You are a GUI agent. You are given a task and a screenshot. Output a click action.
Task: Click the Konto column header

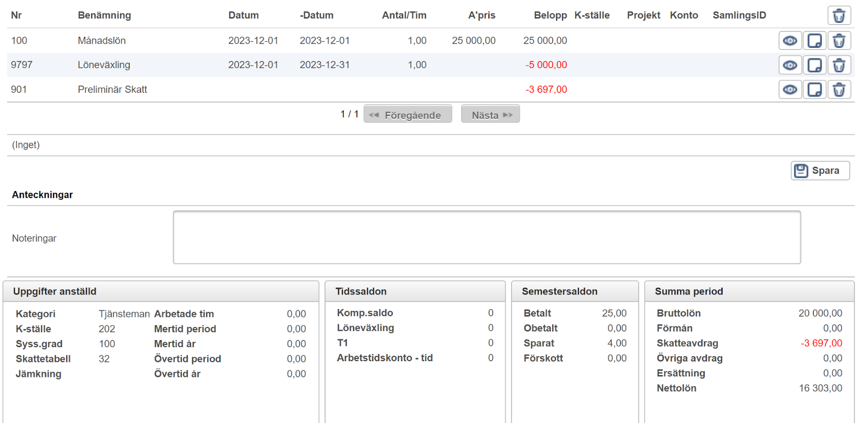click(x=684, y=15)
